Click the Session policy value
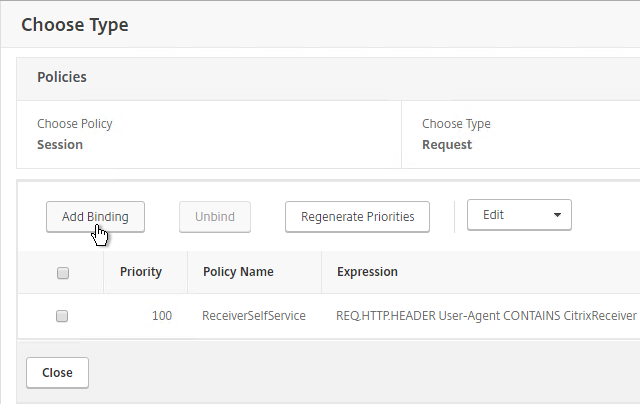Viewport: 640px width, 404px height. point(60,144)
